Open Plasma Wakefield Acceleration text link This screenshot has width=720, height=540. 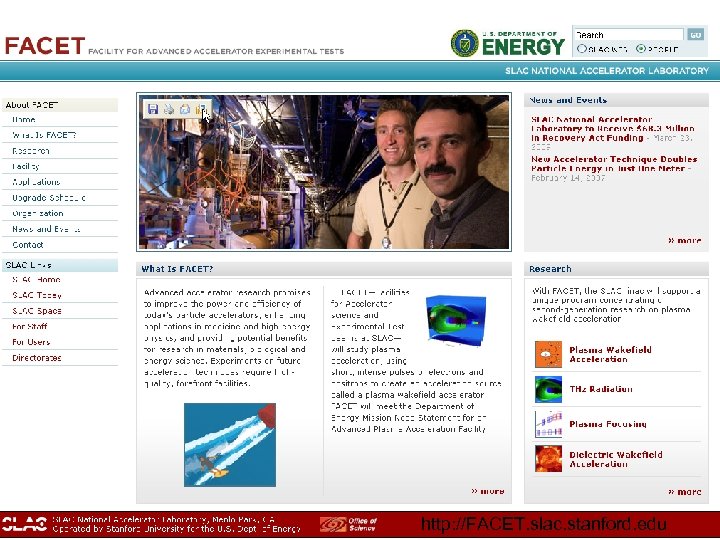[610, 354]
